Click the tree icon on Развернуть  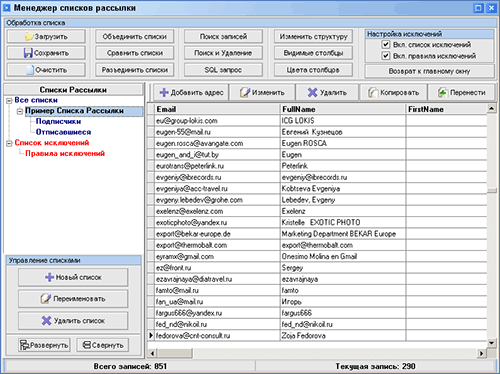click(x=24, y=345)
